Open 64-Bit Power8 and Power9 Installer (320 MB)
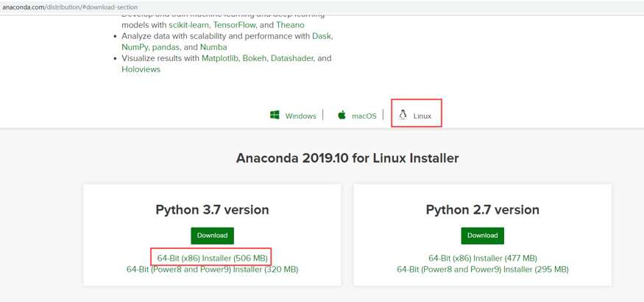 tap(213, 270)
